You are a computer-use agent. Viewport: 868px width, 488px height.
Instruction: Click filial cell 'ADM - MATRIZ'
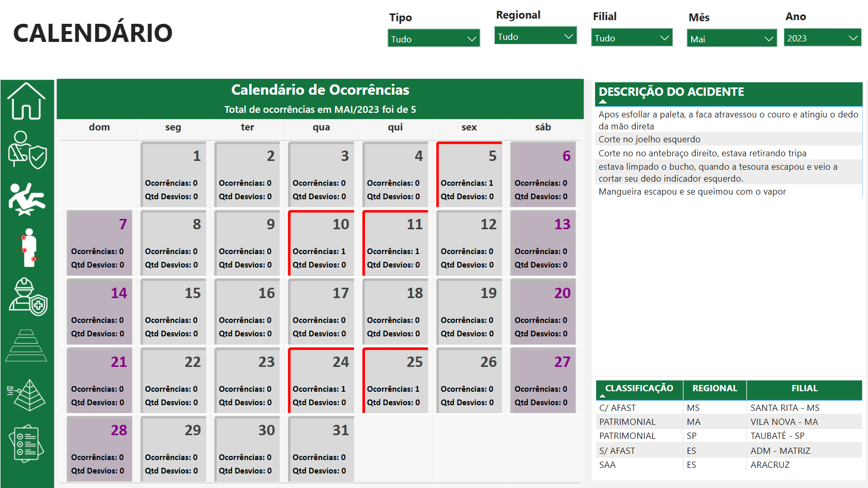(x=781, y=451)
